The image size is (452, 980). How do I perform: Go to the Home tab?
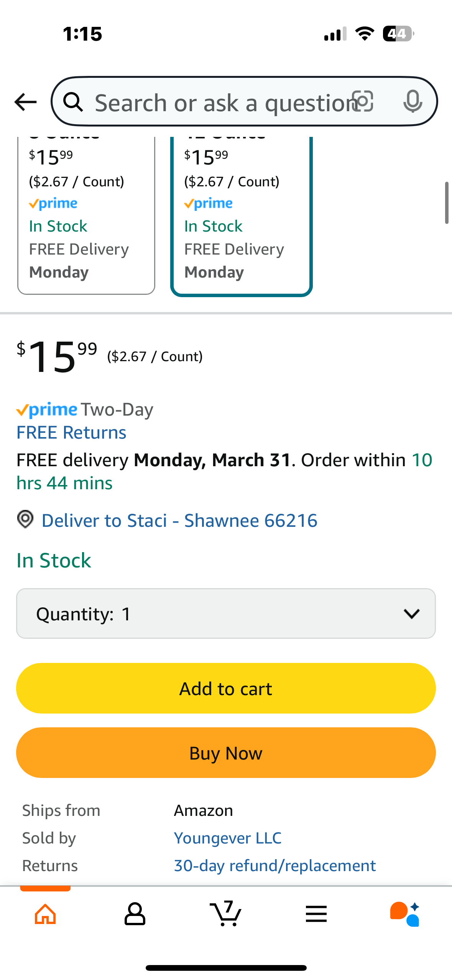45,914
